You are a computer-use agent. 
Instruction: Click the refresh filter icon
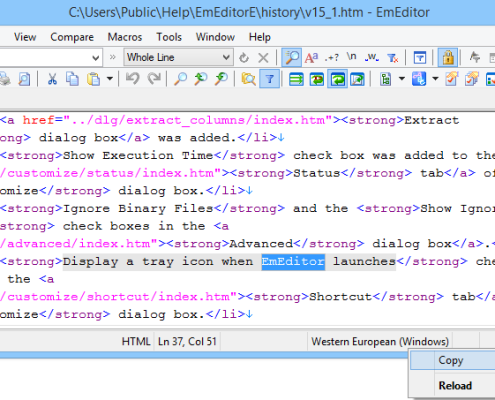click(244, 58)
